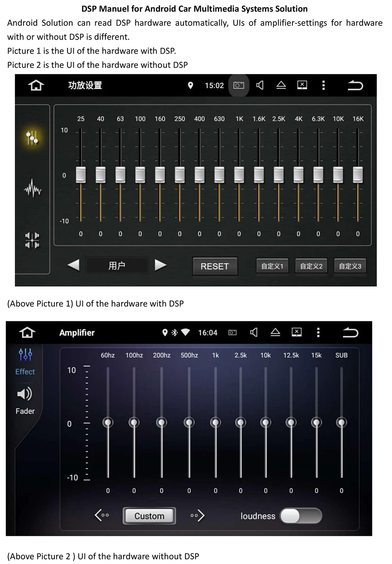Click the 15k slider knob

[x=316, y=423]
